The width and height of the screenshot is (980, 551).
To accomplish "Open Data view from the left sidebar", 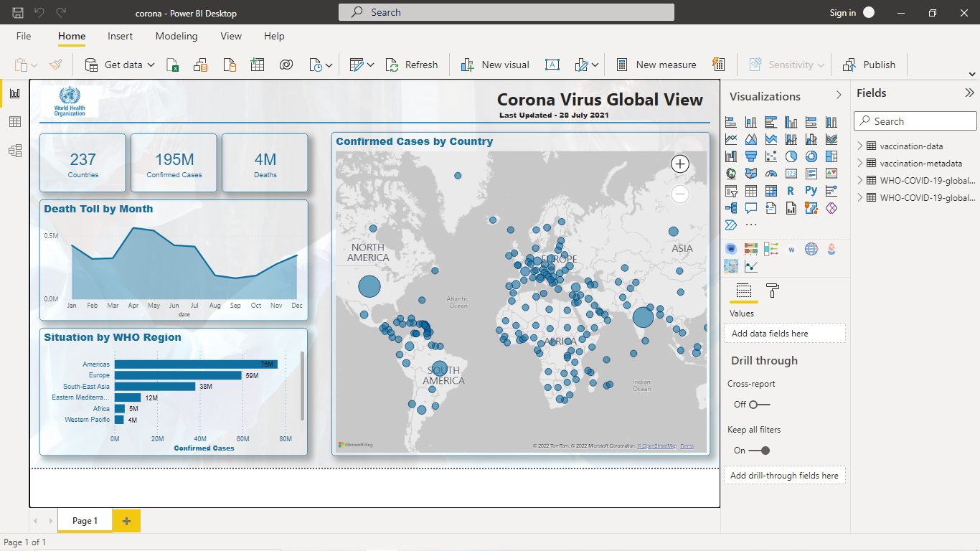I will [14, 121].
